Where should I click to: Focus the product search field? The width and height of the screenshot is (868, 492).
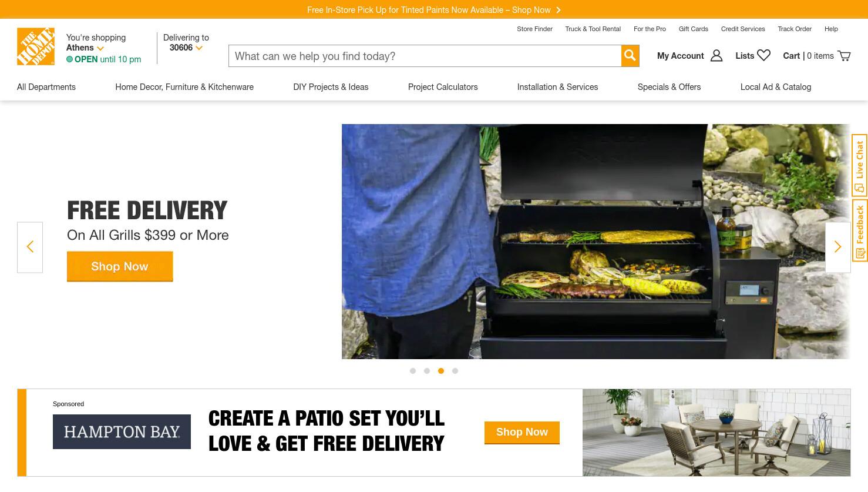pos(425,56)
